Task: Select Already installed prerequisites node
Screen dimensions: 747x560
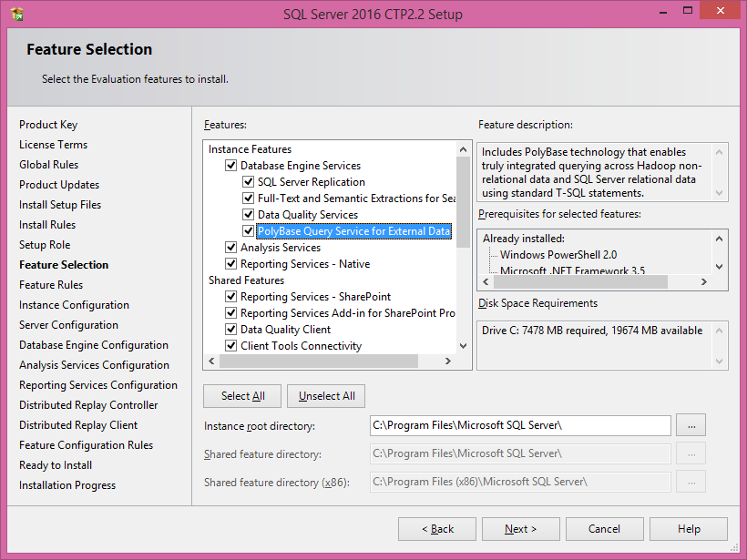Action: click(x=524, y=238)
